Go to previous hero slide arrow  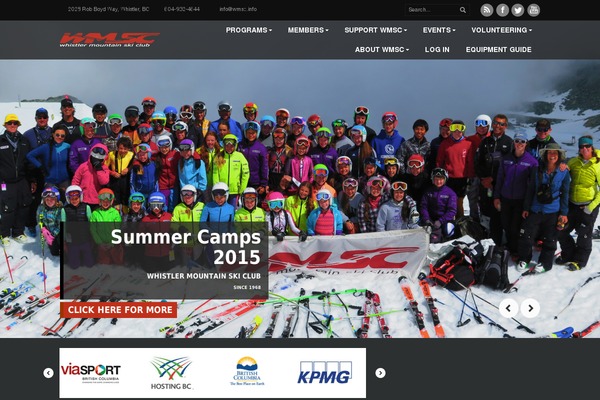coord(509,308)
